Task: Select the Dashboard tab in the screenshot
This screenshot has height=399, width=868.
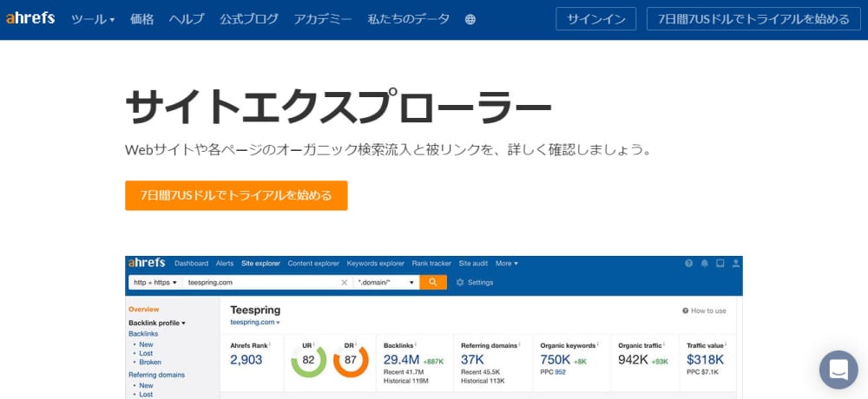Action: click(191, 264)
